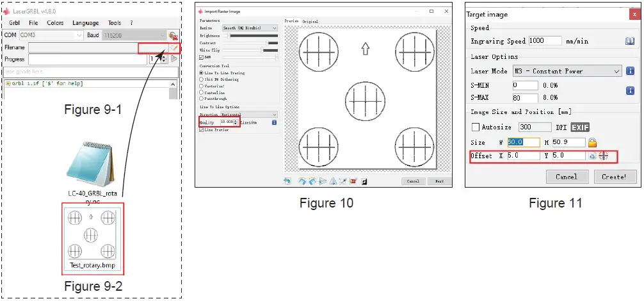Enable the Autosize checkbox
Viewport: 644px width, 301px height.
click(x=476, y=127)
